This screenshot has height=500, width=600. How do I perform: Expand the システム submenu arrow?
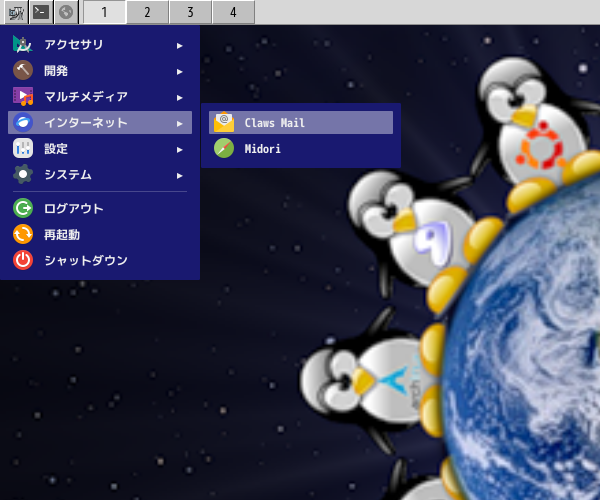tap(179, 176)
